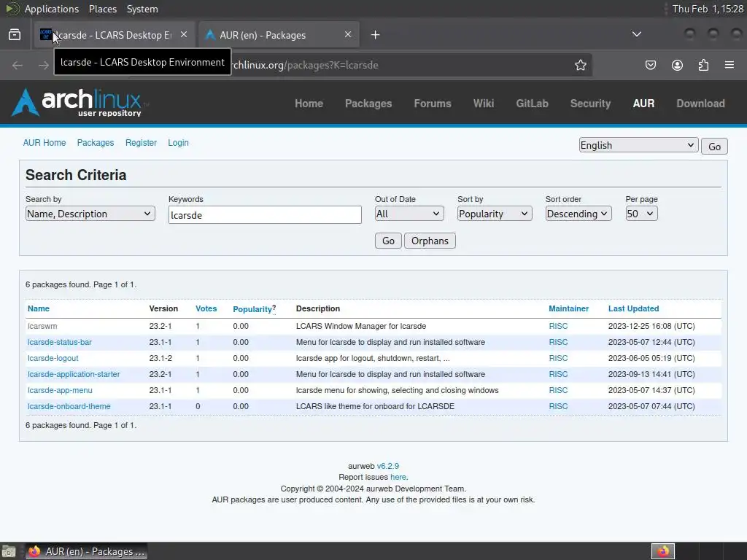Show the list all tabs chevron
Screen dimensions: 747x560
click(636, 34)
